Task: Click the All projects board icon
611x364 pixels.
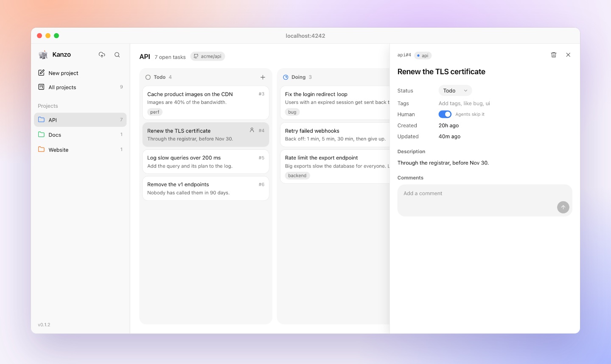Action: coord(41,87)
